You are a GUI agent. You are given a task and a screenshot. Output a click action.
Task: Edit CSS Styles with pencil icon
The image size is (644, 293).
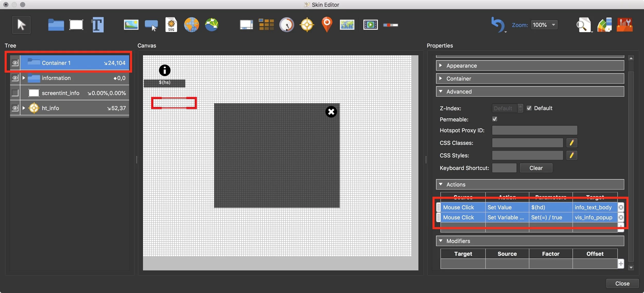click(572, 155)
